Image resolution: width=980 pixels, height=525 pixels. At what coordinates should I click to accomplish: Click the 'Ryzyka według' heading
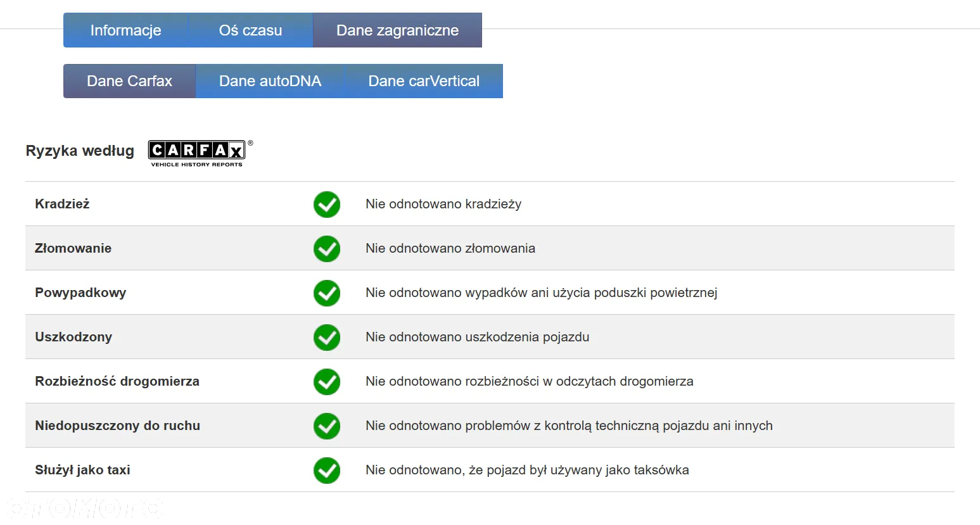[x=80, y=151]
